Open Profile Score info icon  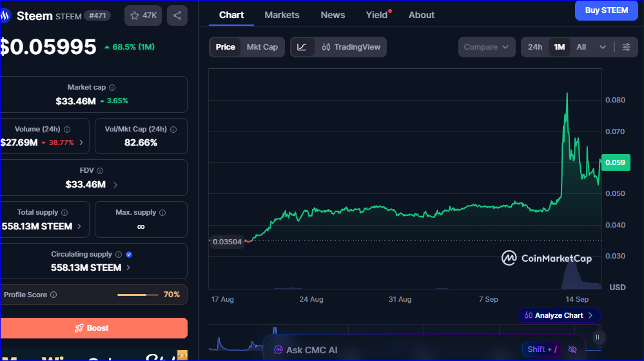pos(54,295)
